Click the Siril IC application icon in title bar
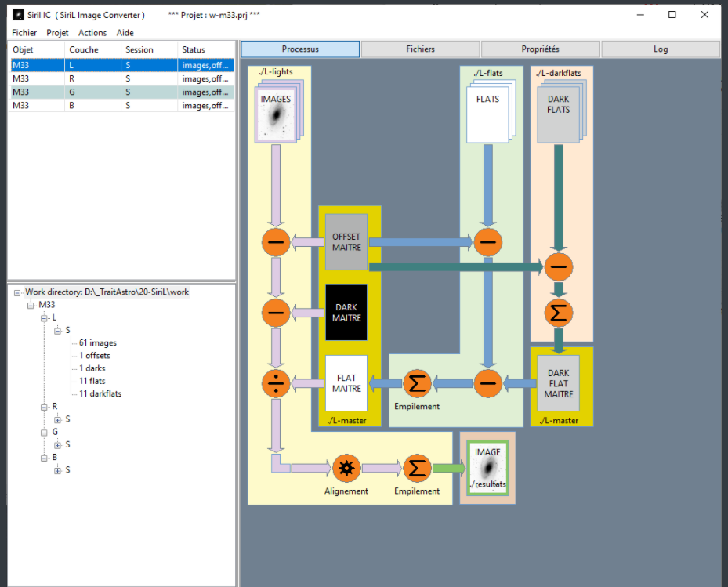This screenshot has width=728, height=587. [x=18, y=15]
